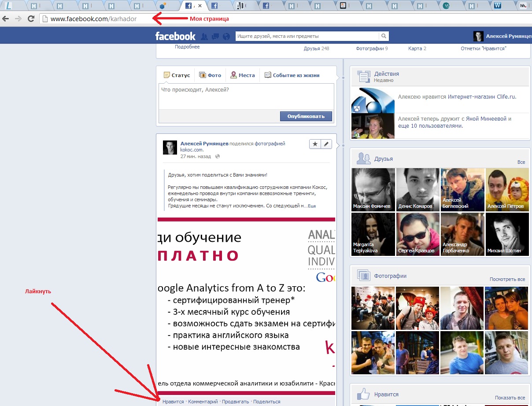Expand photos with Посмотреть все

(507, 279)
